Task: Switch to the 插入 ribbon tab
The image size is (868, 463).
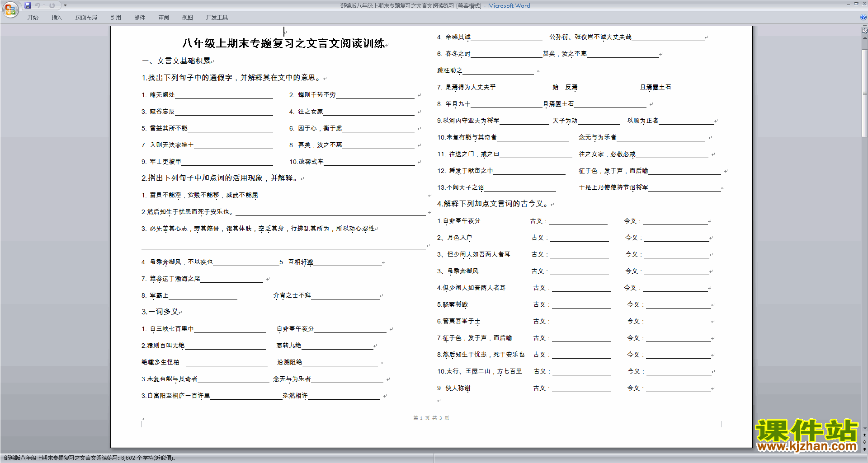Action: pyautogui.click(x=57, y=17)
